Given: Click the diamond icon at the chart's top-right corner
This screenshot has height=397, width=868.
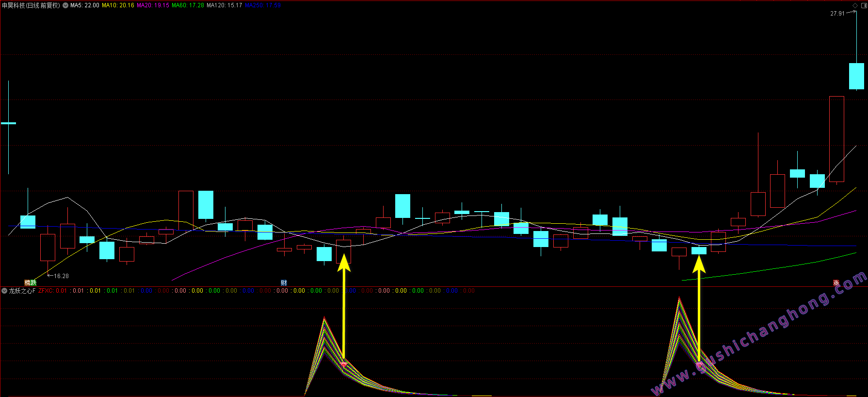Looking at the screenshot, I should (855, 5).
